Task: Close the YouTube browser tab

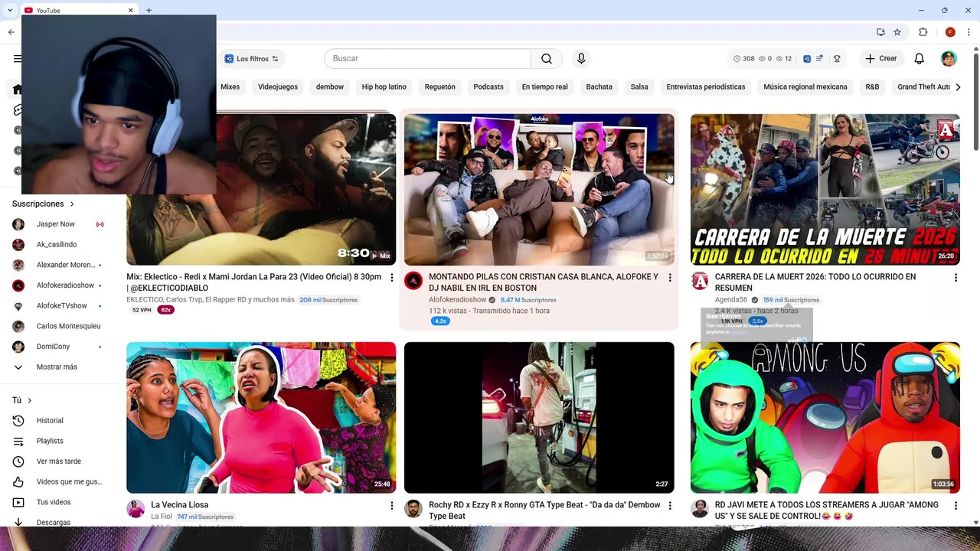Action: coord(130,11)
